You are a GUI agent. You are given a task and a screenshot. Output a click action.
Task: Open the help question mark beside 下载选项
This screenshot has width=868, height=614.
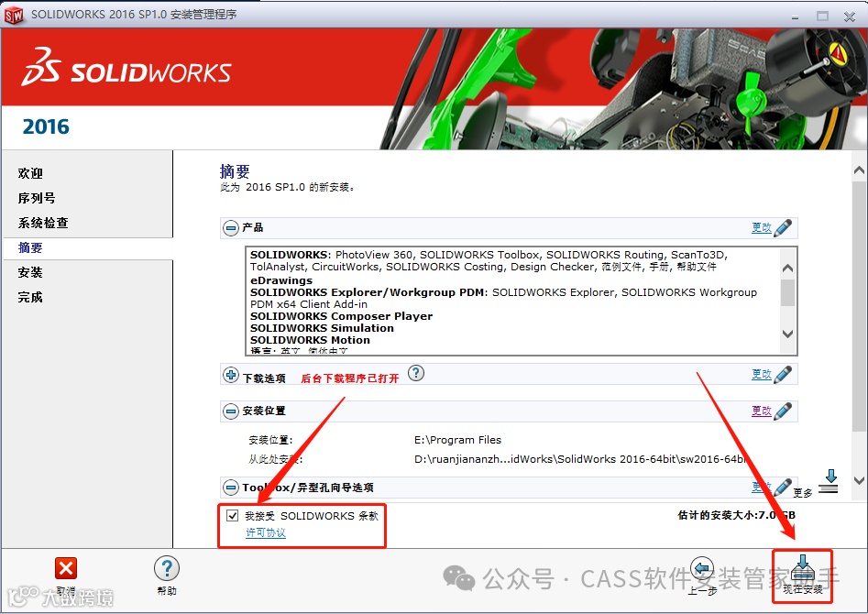pos(416,373)
